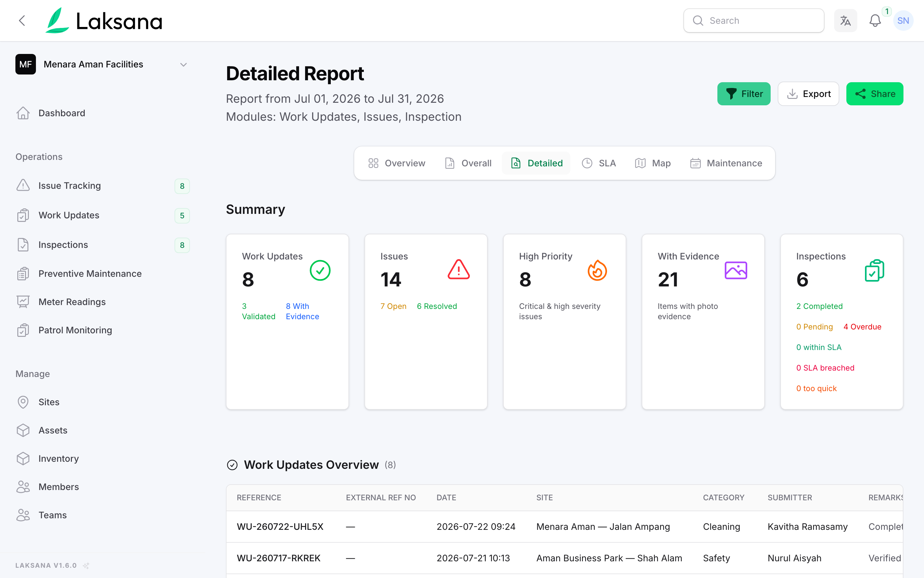Click the Issue Tracking count badge 8

point(182,186)
